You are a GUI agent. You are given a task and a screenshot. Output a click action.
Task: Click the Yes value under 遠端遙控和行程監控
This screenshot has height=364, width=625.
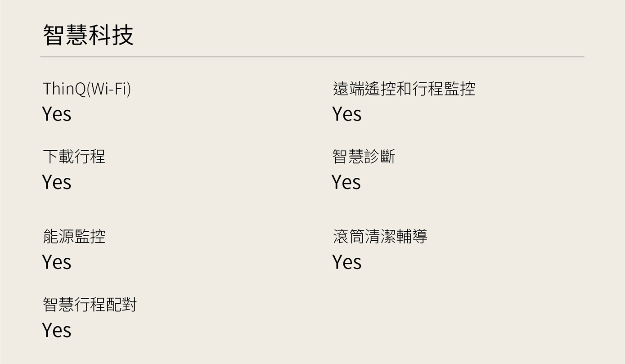[x=347, y=114]
